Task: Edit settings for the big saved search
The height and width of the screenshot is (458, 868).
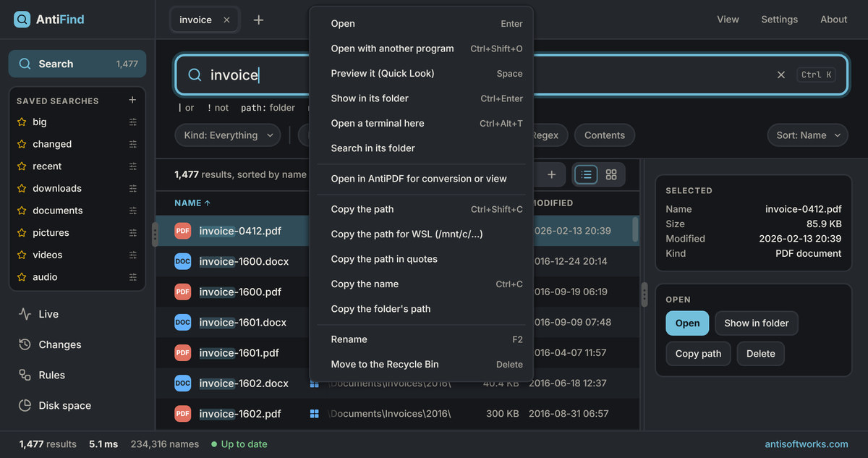Action: [x=132, y=122]
